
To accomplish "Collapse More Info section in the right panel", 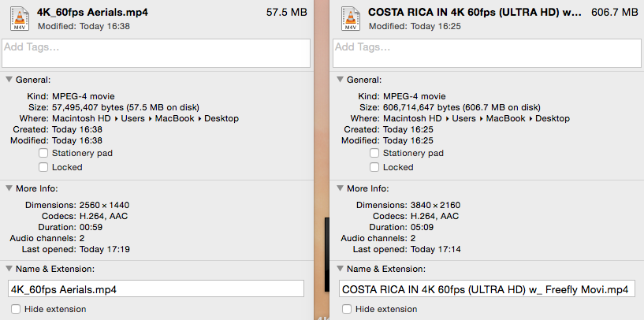I will coord(340,188).
